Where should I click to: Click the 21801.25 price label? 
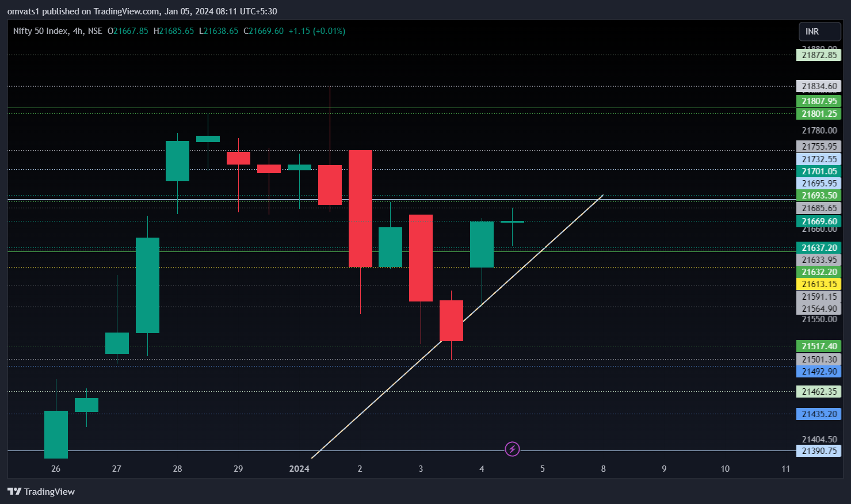[x=819, y=114]
